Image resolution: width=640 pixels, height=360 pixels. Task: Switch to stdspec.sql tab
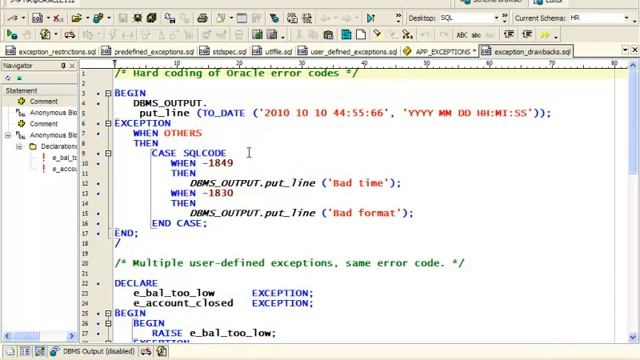point(224,51)
